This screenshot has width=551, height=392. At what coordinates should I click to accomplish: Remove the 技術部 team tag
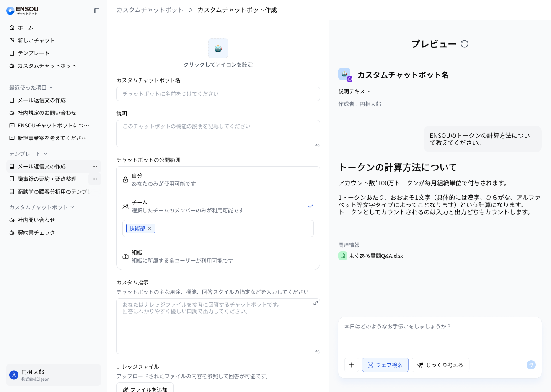click(150, 229)
